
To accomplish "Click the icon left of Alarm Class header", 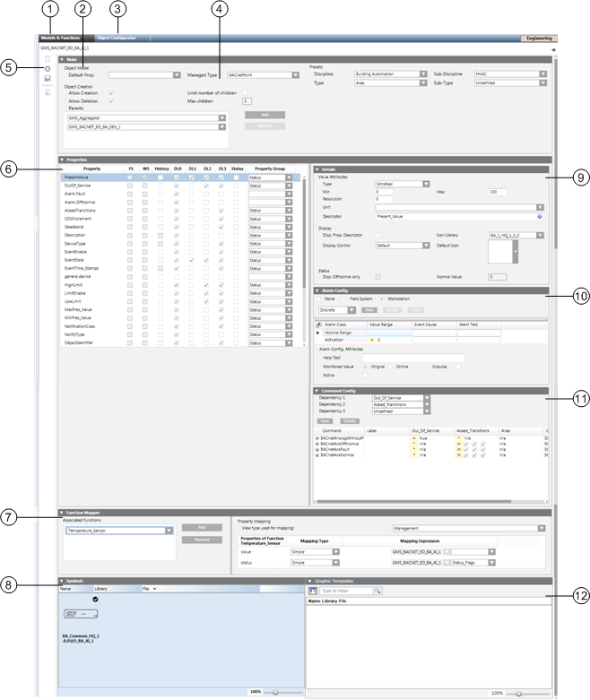I will pos(320,323).
